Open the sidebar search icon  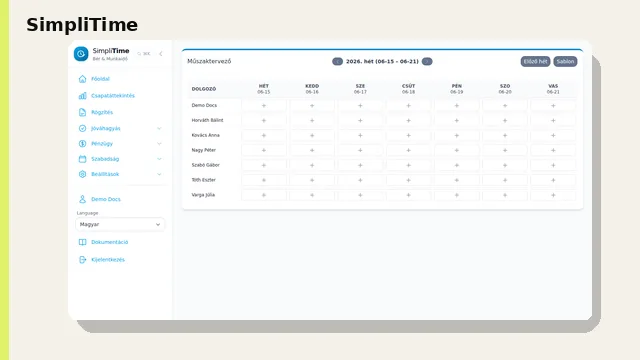click(139, 53)
